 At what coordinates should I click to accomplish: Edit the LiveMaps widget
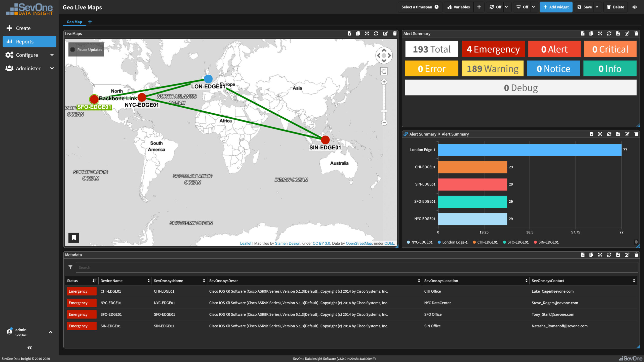(385, 33)
